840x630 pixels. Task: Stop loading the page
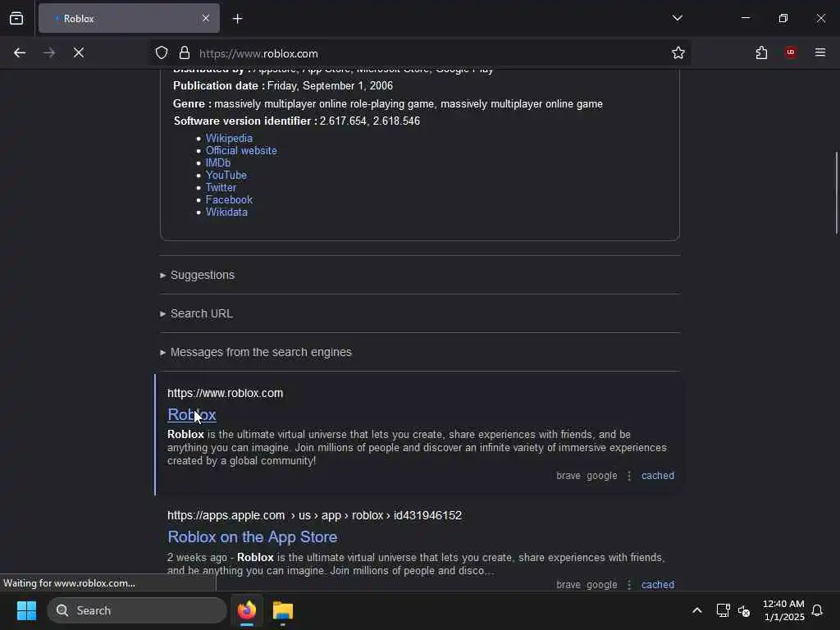coord(79,52)
